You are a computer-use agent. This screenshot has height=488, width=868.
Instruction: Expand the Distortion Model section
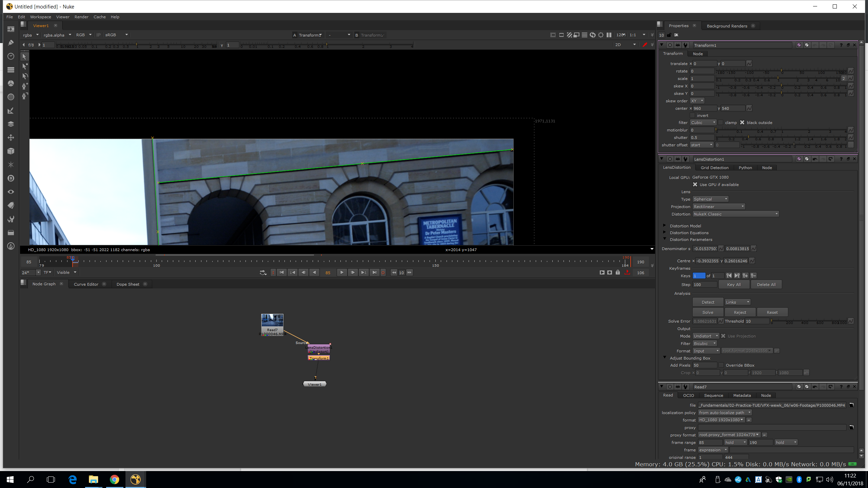pos(665,226)
